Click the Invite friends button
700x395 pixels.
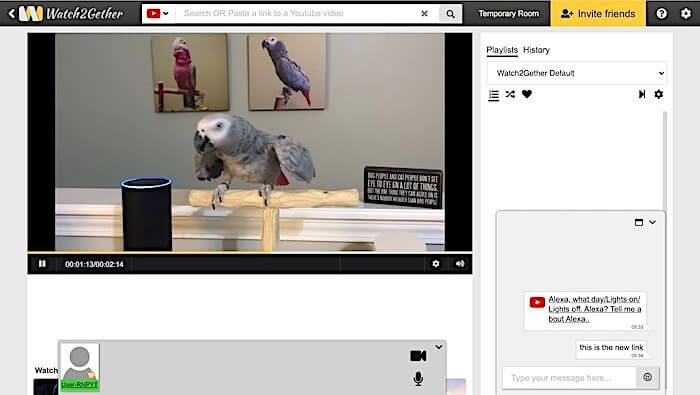[x=598, y=13]
